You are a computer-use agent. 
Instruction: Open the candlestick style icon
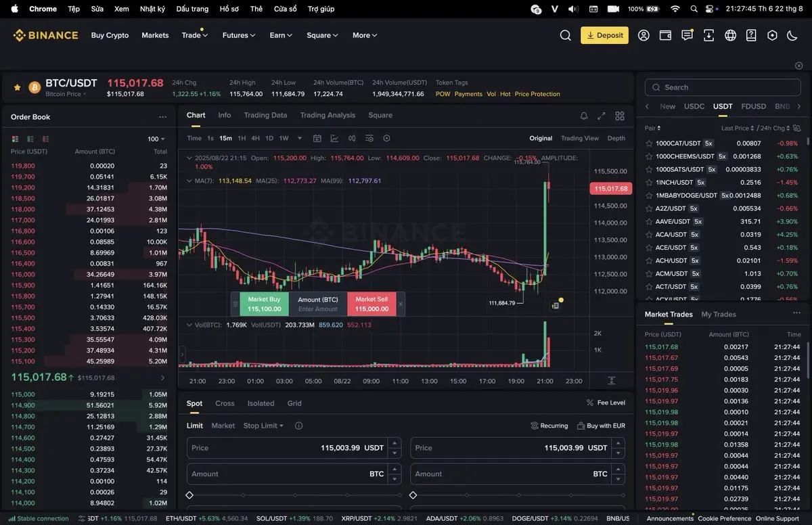coord(352,138)
